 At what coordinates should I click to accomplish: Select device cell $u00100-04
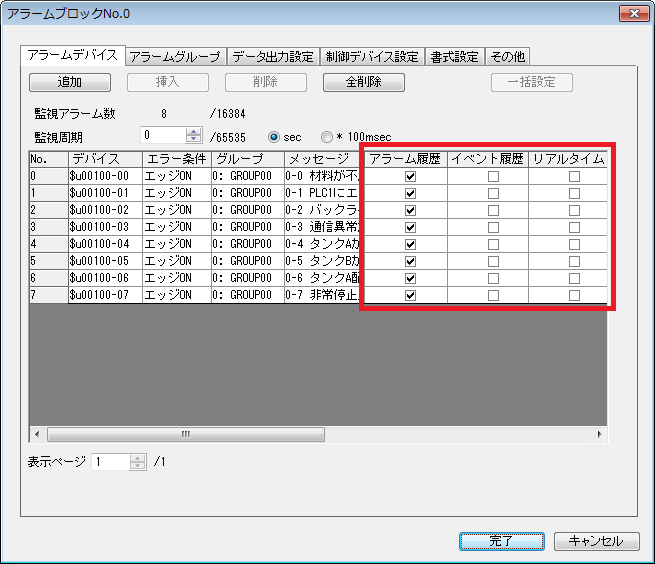click(x=104, y=244)
